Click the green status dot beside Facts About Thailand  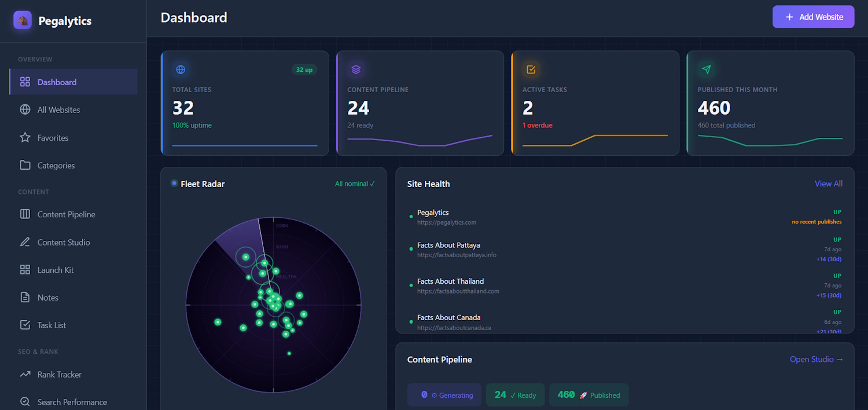pos(411,285)
